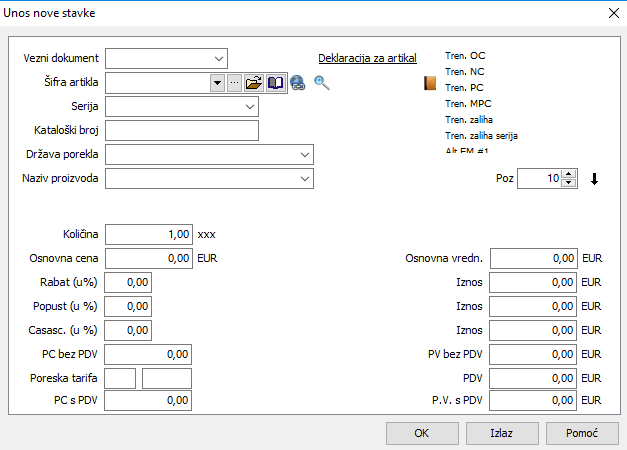Click into the Kataloški broj field
Viewport: 627px width, 450px height.
pos(182,130)
